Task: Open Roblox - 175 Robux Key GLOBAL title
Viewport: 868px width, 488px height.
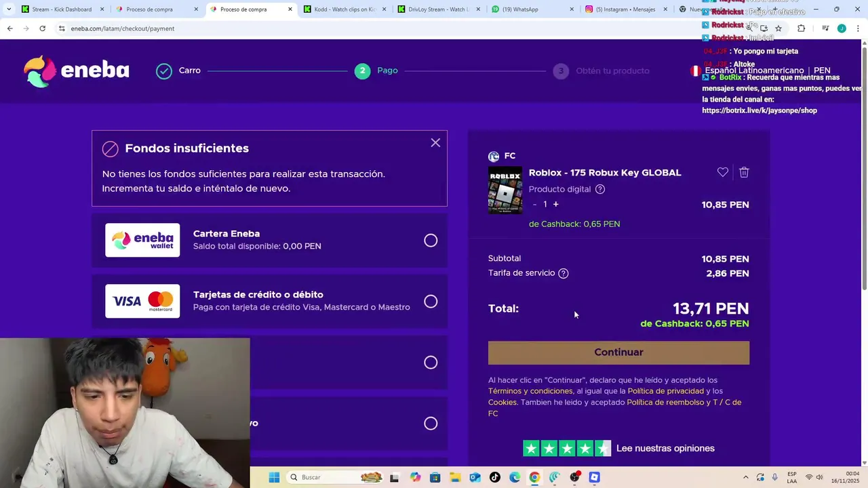Action: pos(605,173)
